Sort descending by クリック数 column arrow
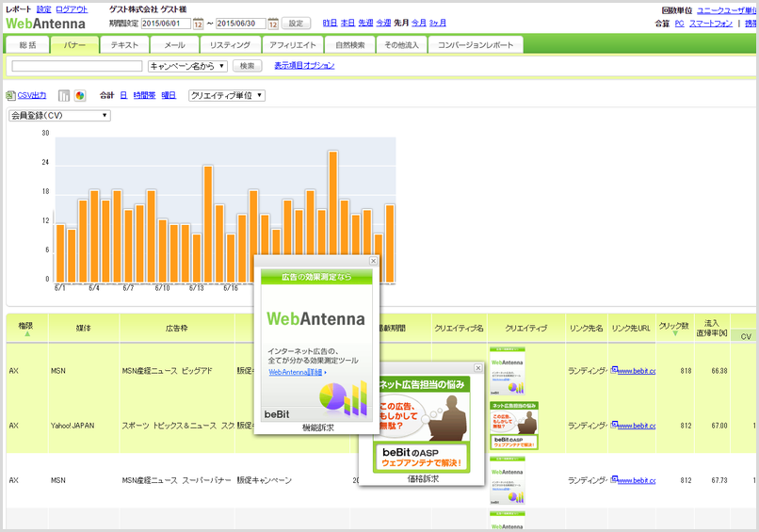The width and height of the screenshot is (759, 532). pyautogui.click(x=675, y=333)
